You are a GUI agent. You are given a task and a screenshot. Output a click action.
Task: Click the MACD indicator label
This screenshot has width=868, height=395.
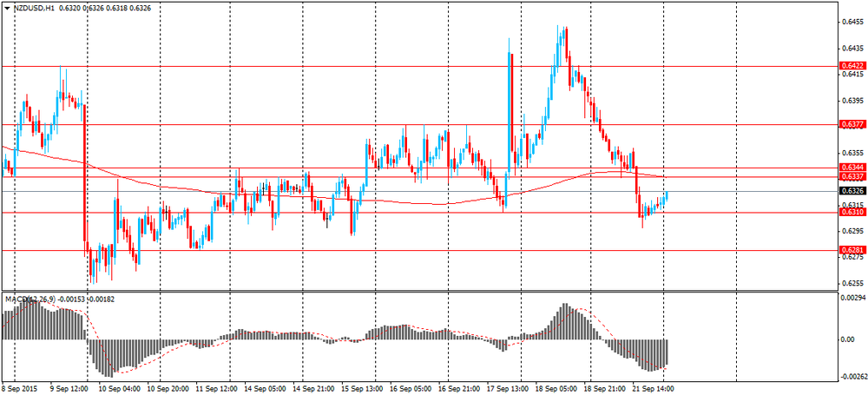click(x=17, y=300)
